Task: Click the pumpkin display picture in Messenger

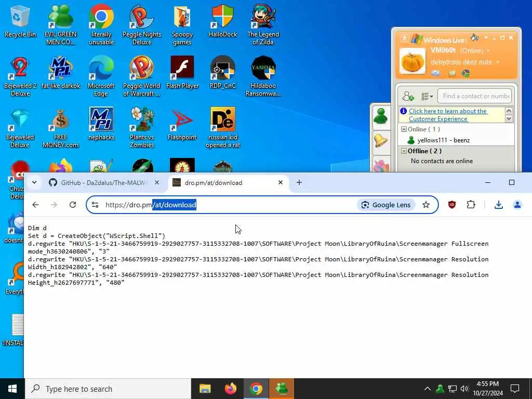Action: [412, 61]
